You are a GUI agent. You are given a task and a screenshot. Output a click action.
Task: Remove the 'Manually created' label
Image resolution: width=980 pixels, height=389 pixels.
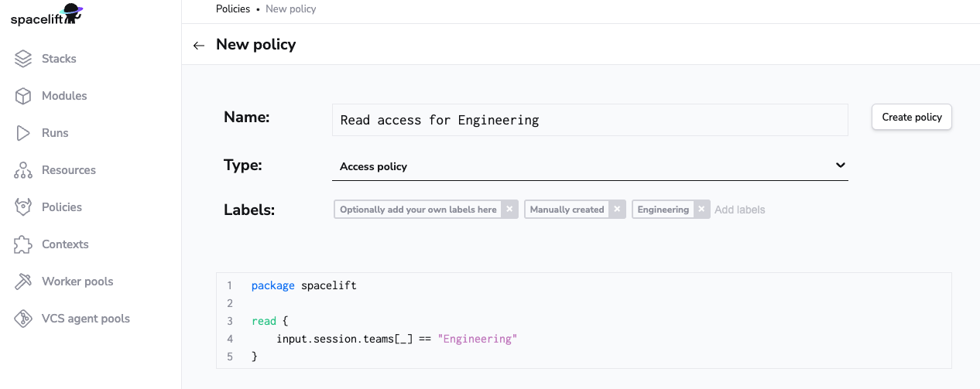(x=617, y=210)
